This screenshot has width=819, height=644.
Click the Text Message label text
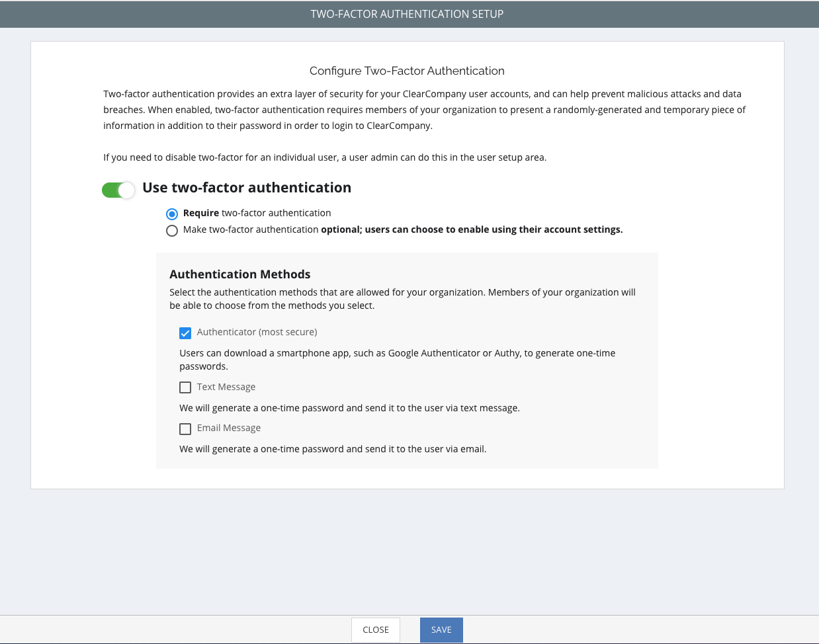tap(226, 387)
